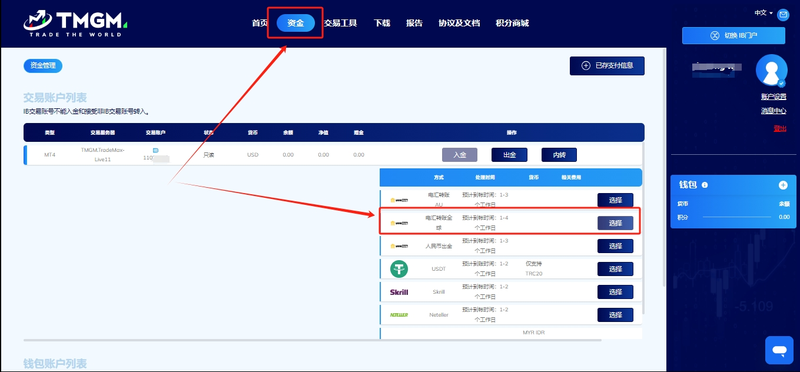Image resolution: width=800 pixels, height=372 pixels.
Task: Open the 资金 menu tab
Action: (295, 23)
